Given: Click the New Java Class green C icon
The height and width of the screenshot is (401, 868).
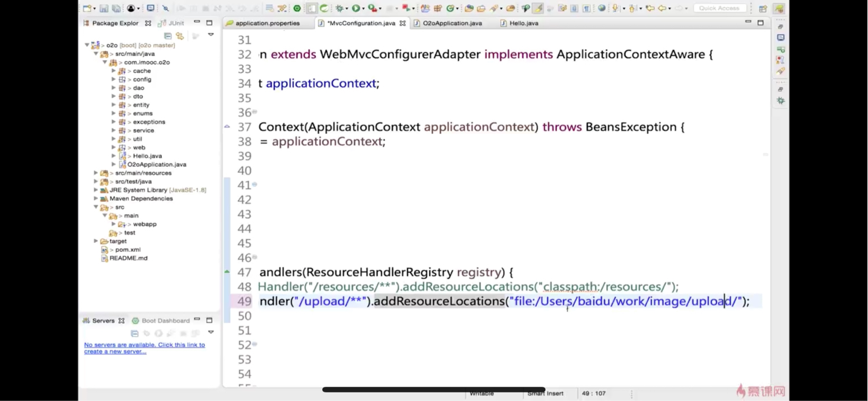Looking at the screenshot, I should pyautogui.click(x=450, y=9).
